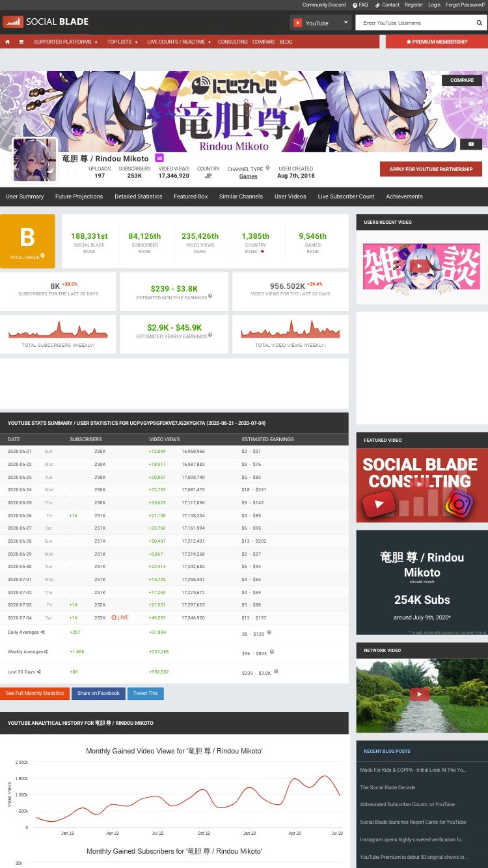Screen dimensions: 488x868
Task: Click the help icon in the Daily Averages earnings
Action: (269, 632)
